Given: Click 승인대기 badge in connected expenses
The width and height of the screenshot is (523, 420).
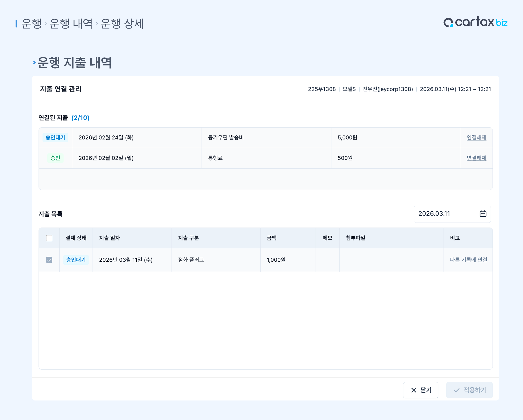Looking at the screenshot, I should pyautogui.click(x=55, y=137).
